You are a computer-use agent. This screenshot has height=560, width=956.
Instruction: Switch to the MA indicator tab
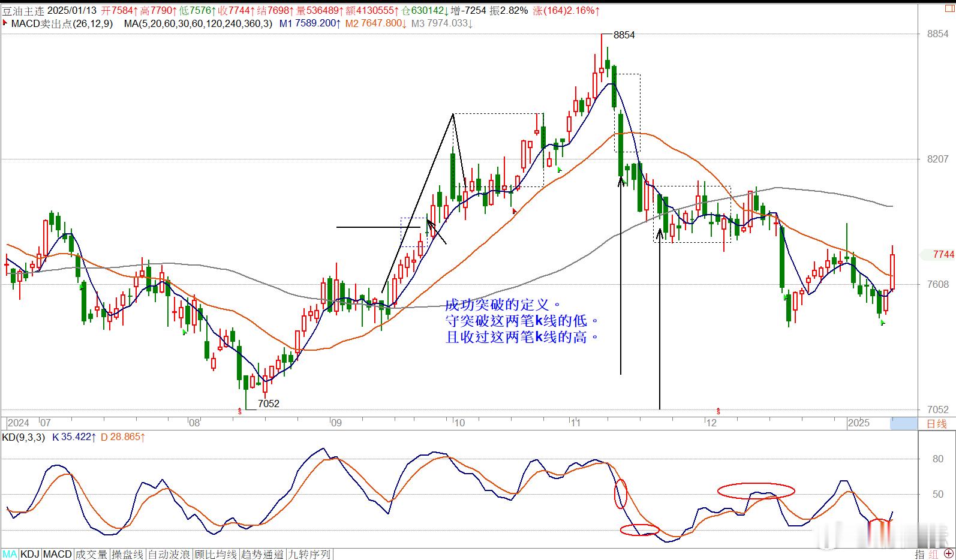coord(10,555)
